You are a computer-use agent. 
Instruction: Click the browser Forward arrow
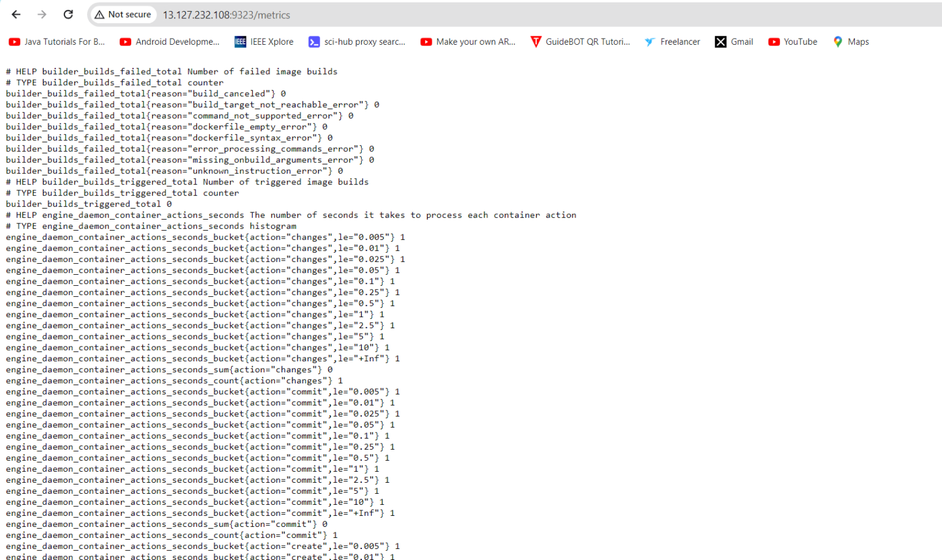coord(42,14)
